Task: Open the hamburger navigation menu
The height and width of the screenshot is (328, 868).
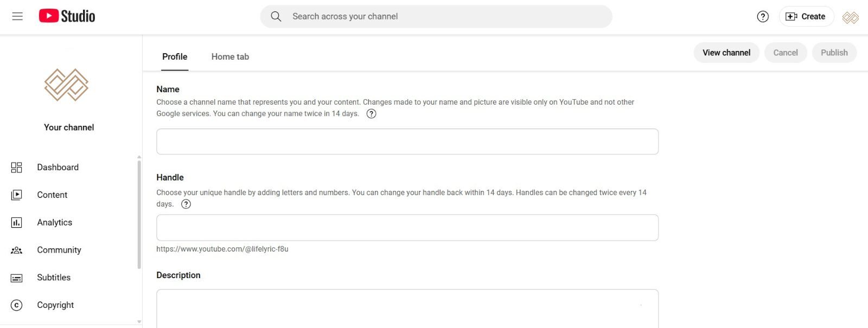Action: [x=17, y=16]
